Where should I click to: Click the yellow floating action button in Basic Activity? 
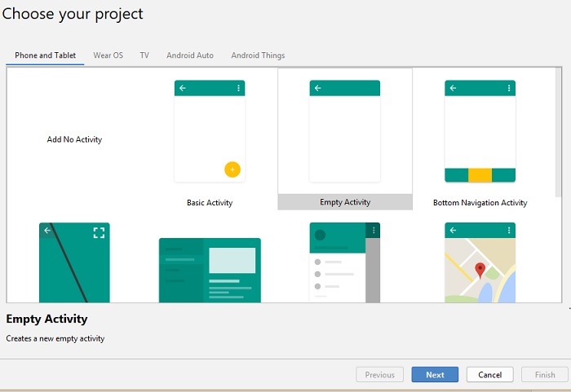pyautogui.click(x=232, y=170)
